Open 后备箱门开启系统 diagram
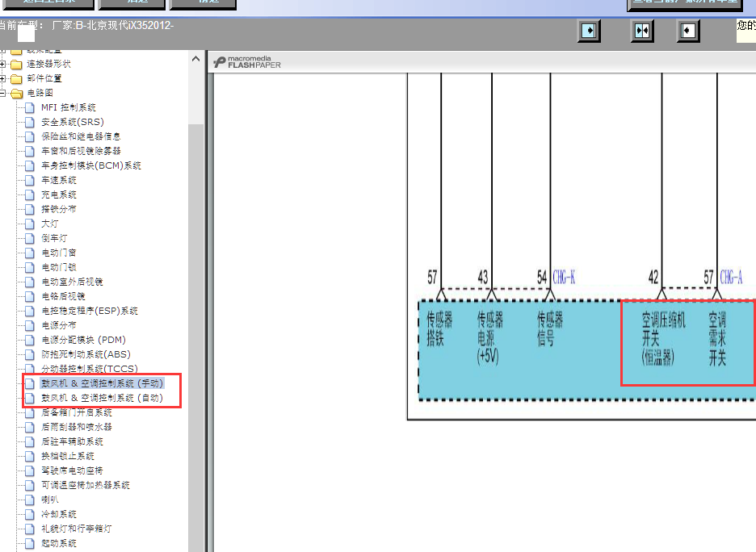The height and width of the screenshot is (552, 756). pyautogui.click(x=77, y=412)
